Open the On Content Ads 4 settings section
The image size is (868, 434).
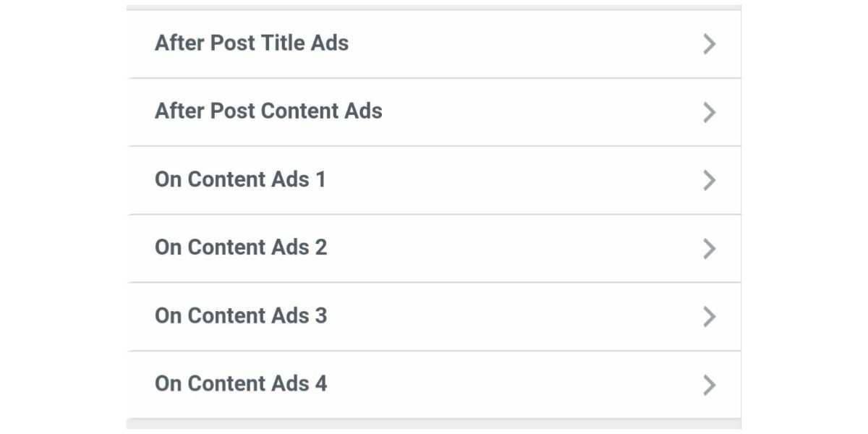coord(434,385)
